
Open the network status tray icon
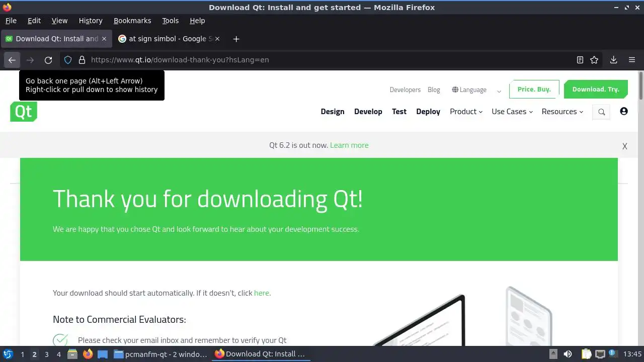(600, 354)
